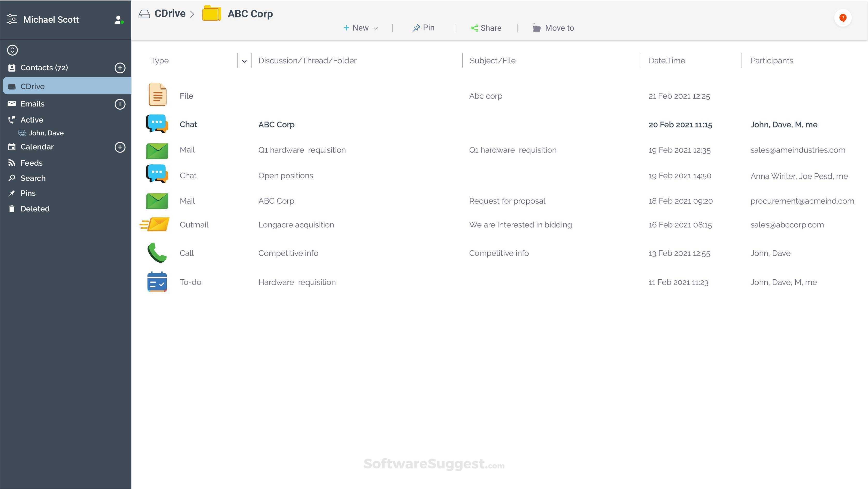The height and width of the screenshot is (489, 868).
Task: Click the Move to button
Action: [553, 28]
